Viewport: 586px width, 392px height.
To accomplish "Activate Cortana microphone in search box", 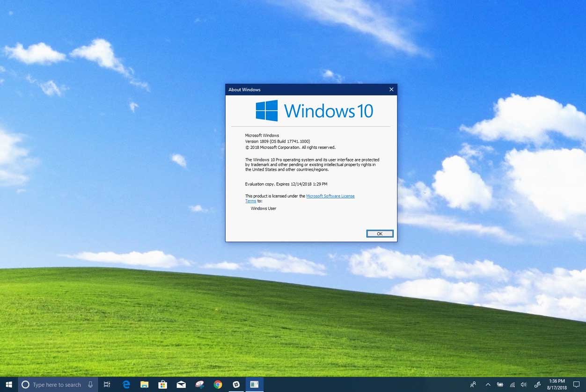I will pyautogui.click(x=90, y=385).
